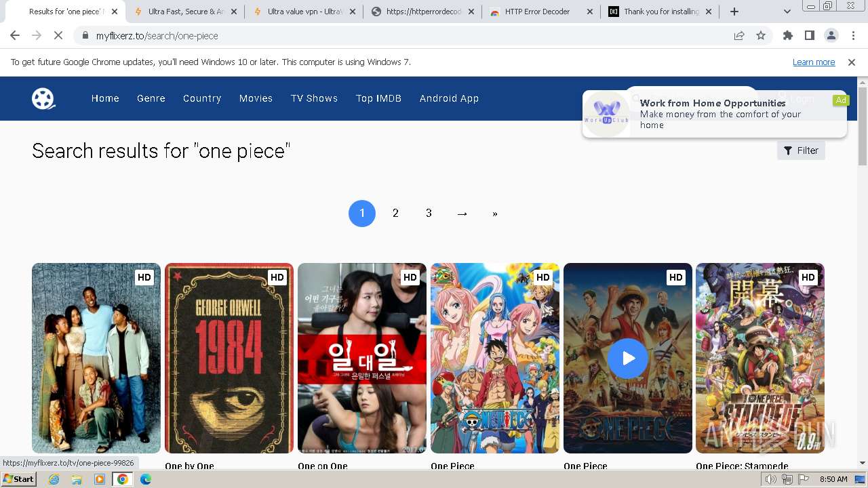Go to the Home nav link
Screen dimensions: 868x488
(x=105, y=98)
